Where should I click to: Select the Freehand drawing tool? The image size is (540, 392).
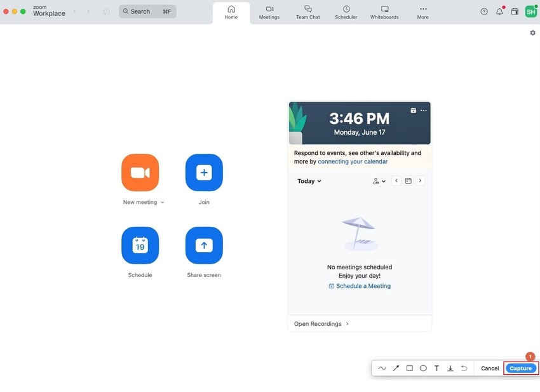coord(382,368)
